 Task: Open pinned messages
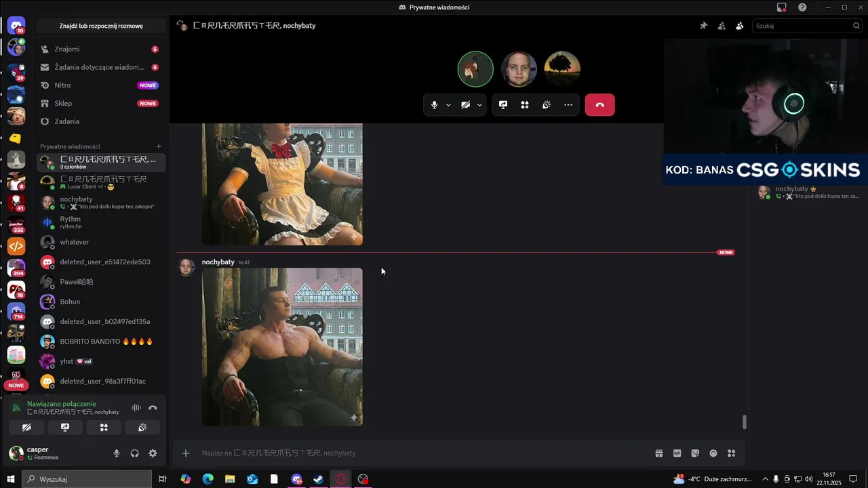(703, 26)
